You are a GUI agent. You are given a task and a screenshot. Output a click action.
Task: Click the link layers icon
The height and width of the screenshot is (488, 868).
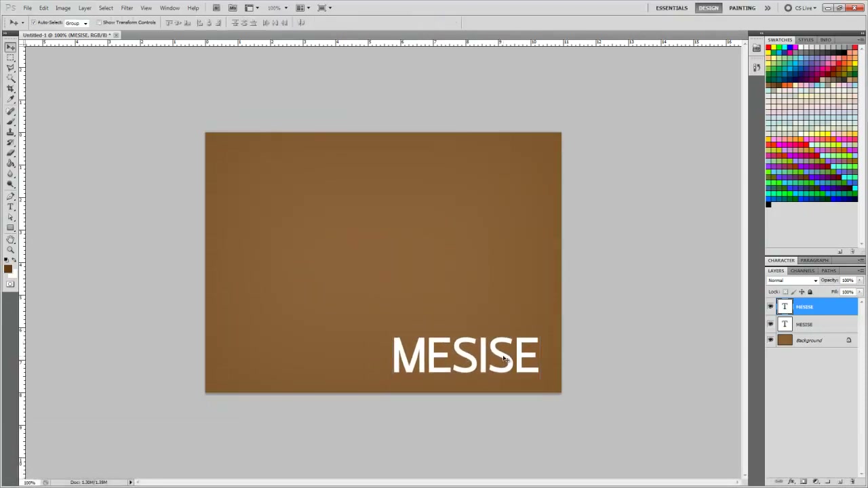coord(778,481)
